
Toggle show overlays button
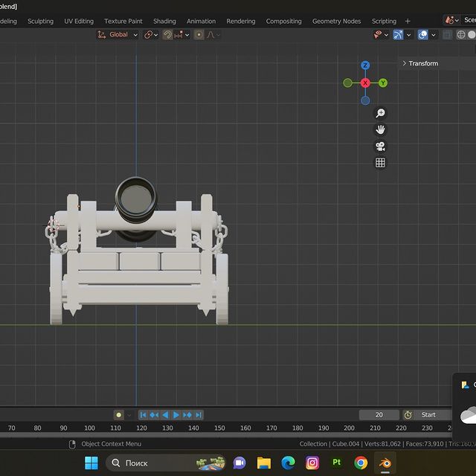[422, 35]
